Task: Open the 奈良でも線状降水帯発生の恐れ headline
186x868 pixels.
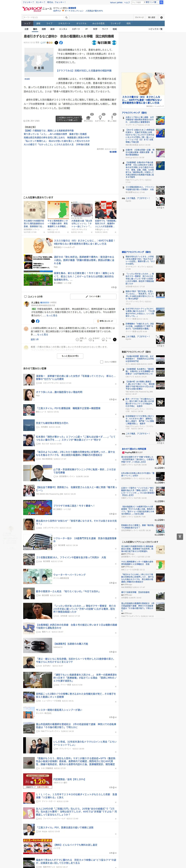Action: 52,423
